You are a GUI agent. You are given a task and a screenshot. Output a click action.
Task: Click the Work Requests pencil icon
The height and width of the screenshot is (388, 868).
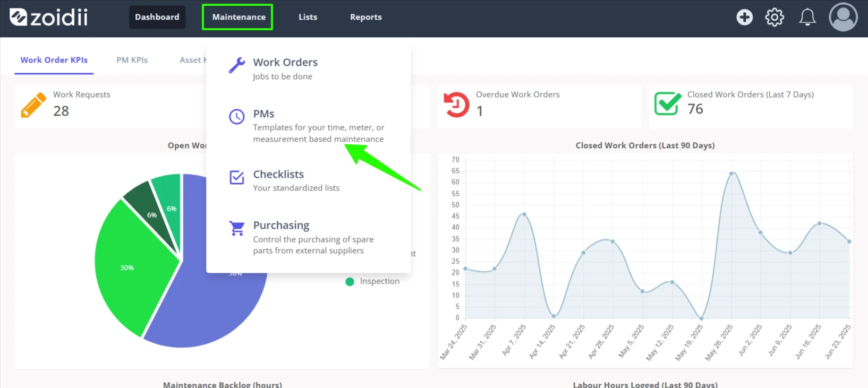pyautogui.click(x=33, y=105)
